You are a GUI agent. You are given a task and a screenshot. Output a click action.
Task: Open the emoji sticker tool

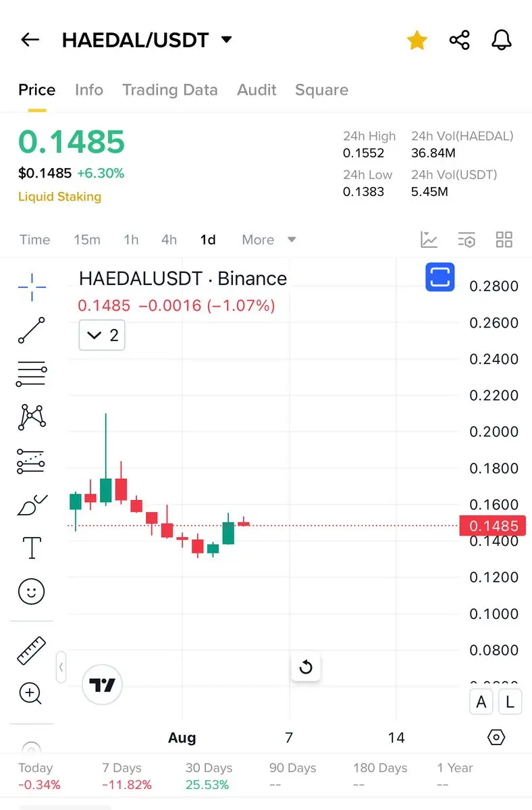[x=32, y=592]
